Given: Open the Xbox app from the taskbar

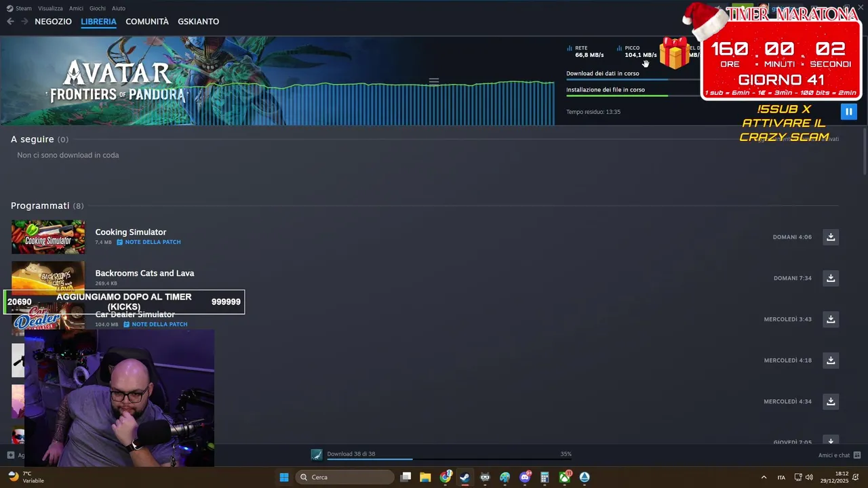Looking at the screenshot, I should [x=564, y=477].
